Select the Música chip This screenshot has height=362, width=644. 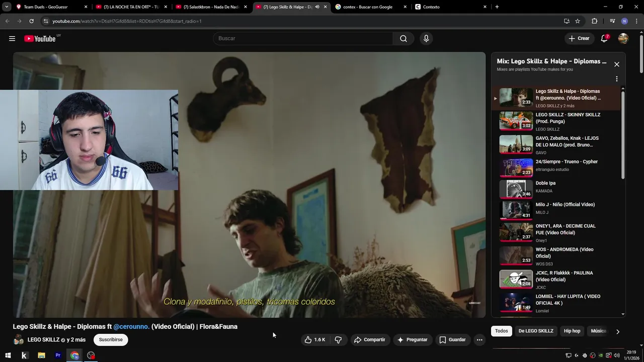pyautogui.click(x=598, y=331)
